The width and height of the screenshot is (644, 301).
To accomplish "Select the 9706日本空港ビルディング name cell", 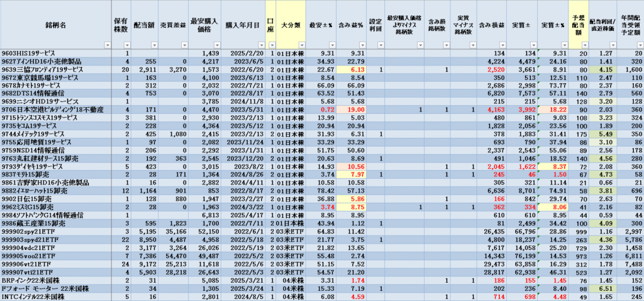I will point(56,110).
